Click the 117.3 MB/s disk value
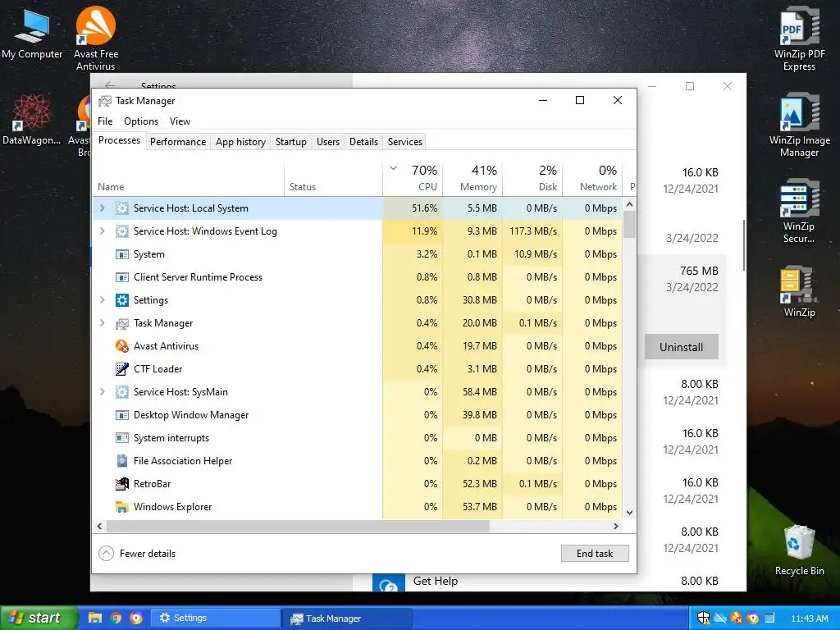 point(532,231)
